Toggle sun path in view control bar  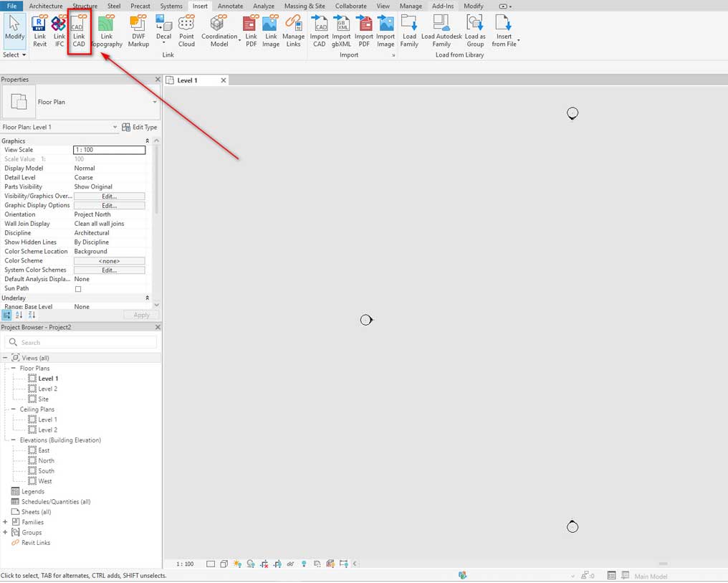pyautogui.click(x=237, y=564)
